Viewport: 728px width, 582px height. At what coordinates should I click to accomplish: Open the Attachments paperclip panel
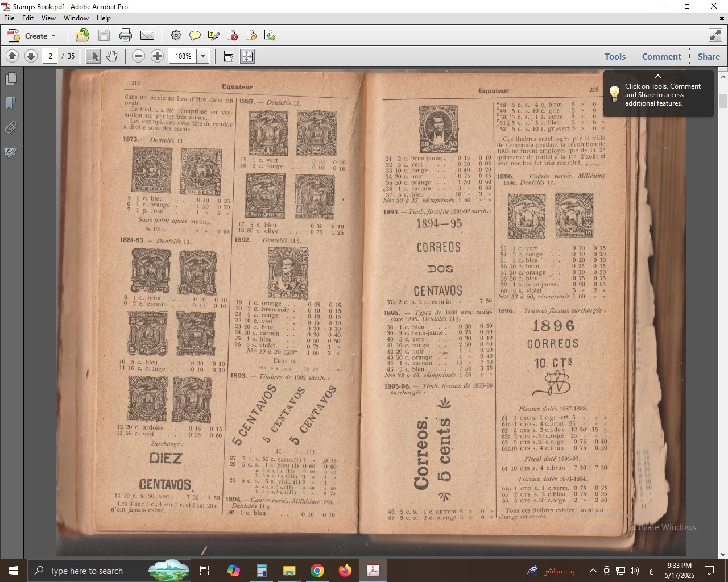11,128
